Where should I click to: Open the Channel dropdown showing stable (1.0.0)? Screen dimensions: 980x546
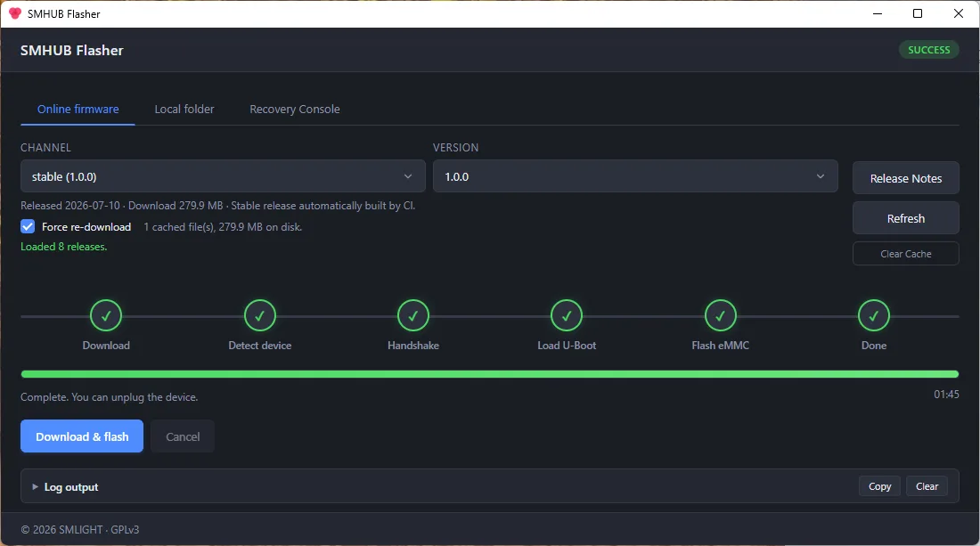click(223, 176)
